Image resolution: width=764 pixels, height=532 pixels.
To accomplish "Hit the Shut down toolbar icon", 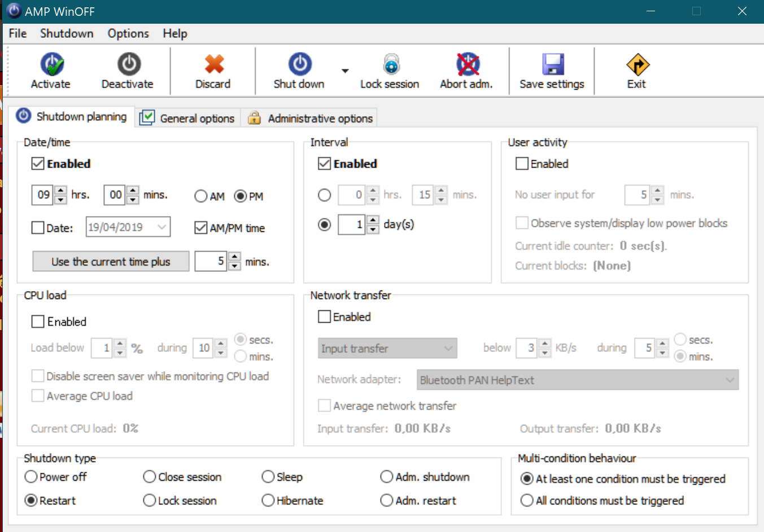I will (x=299, y=64).
